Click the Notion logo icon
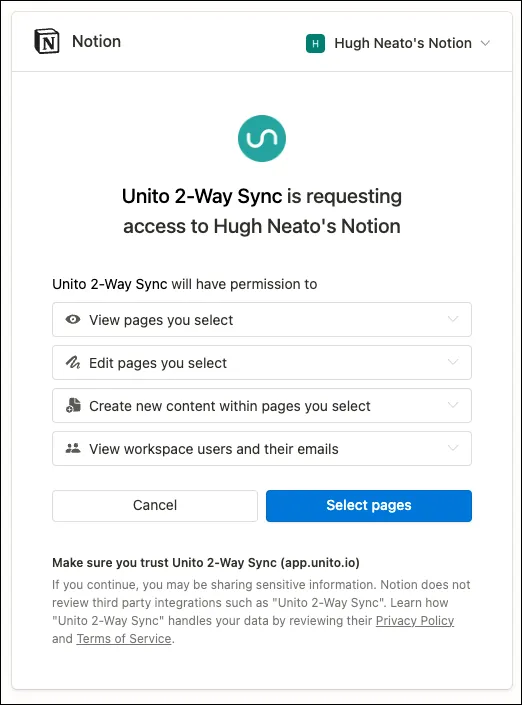This screenshot has height=705, width=522. click(x=47, y=41)
